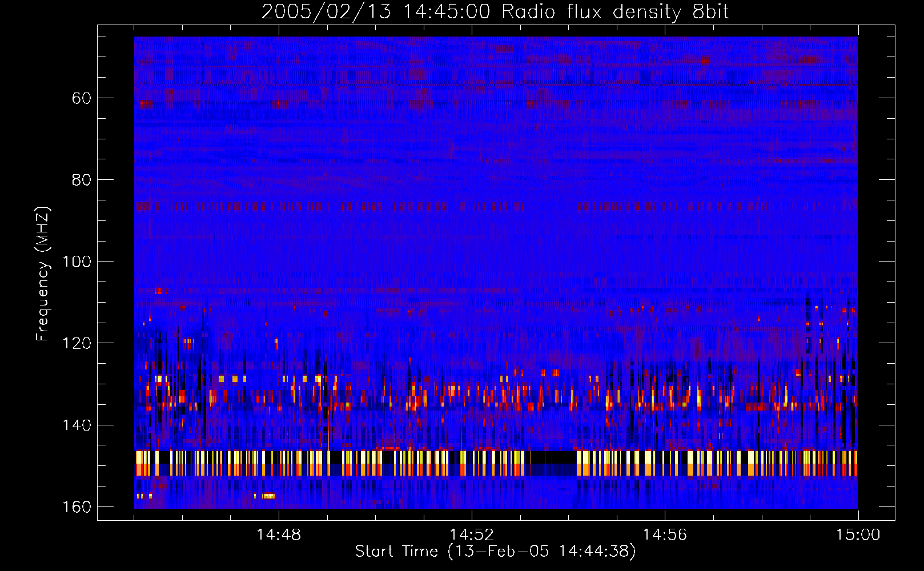Click the 140 frequency tick label
Image resolution: width=924 pixels, height=571 pixels.
77,425
